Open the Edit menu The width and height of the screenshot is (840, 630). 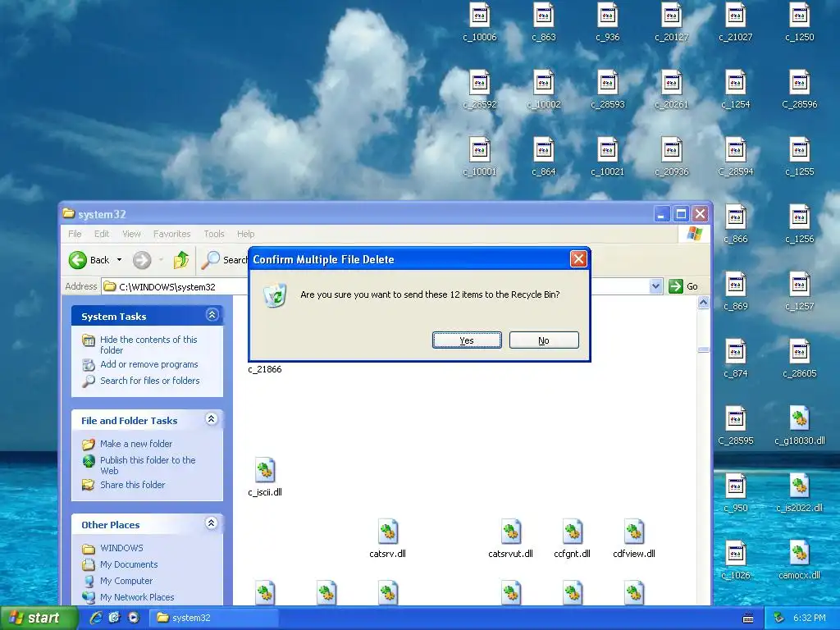(102, 234)
